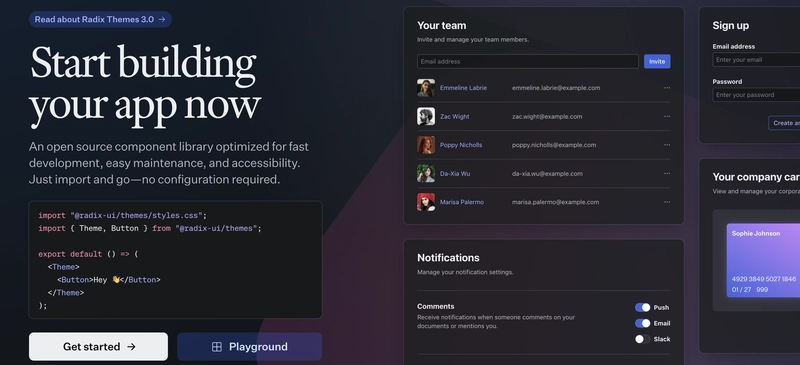This screenshot has width=800, height=365.
Task: Click the import styles.css code line
Action: (122, 215)
